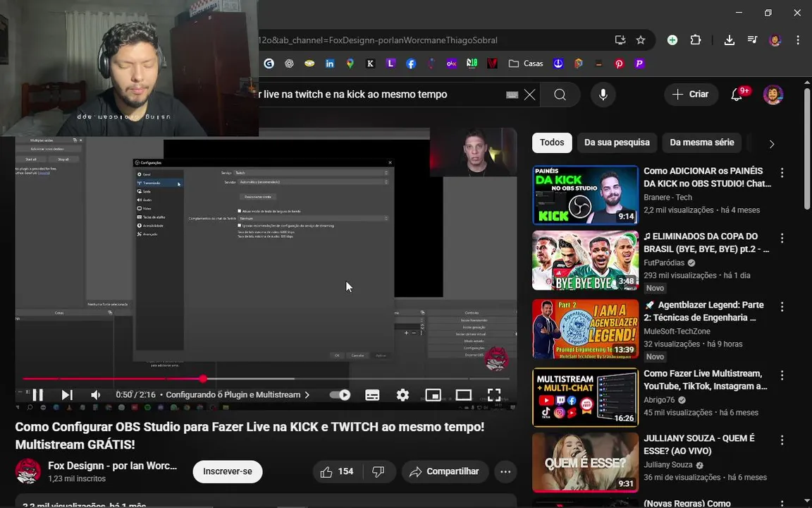The width and height of the screenshot is (812, 508).
Task: Open options for 'ELIMINADOS DA COPA' video
Action: (x=782, y=238)
